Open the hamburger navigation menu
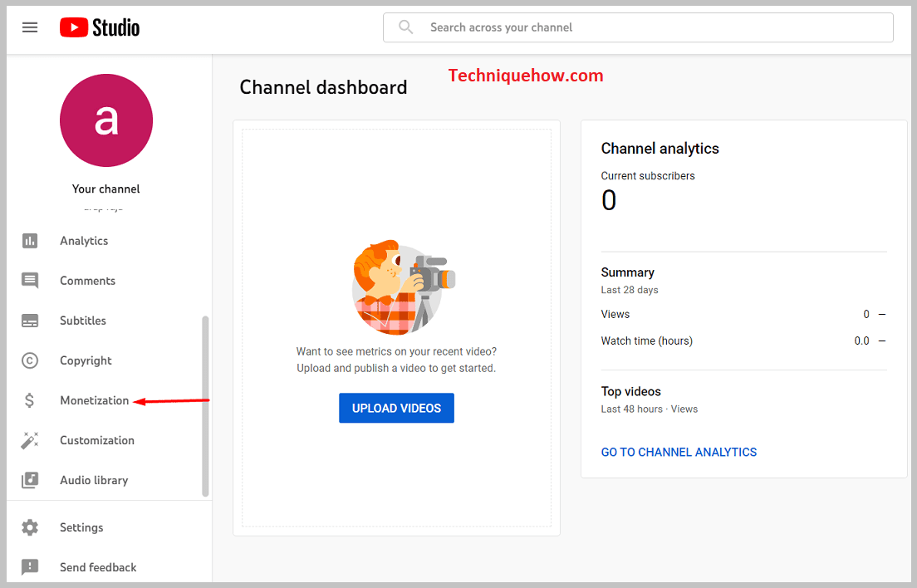The height and width of the screenshot is (588, 917). tap(30, 27)
